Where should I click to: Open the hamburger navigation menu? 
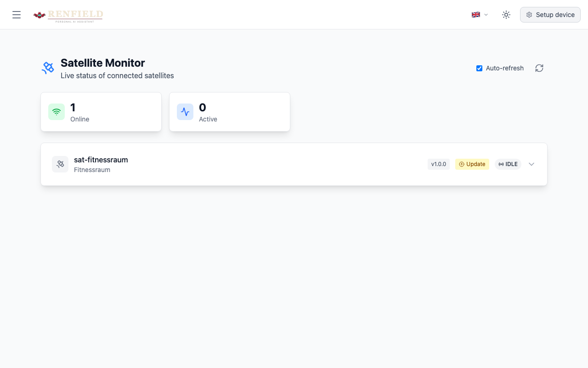coord(17,15)
